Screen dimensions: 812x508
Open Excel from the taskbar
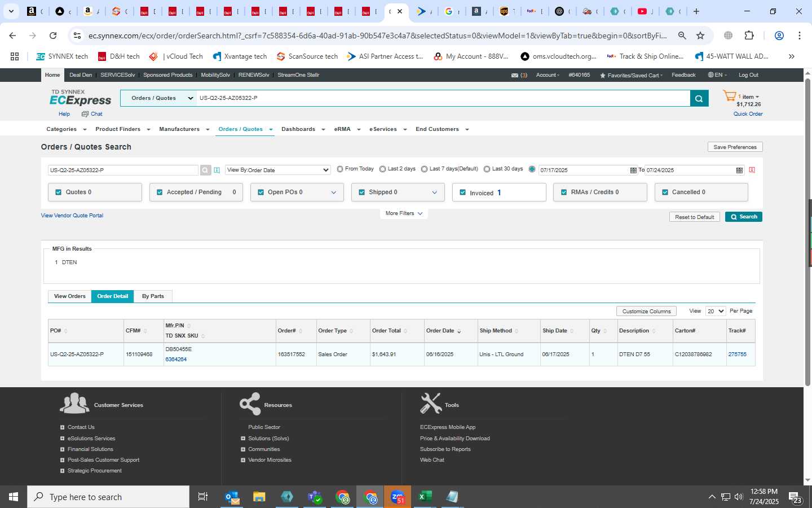pyautogui.click(x=425, y=497)
